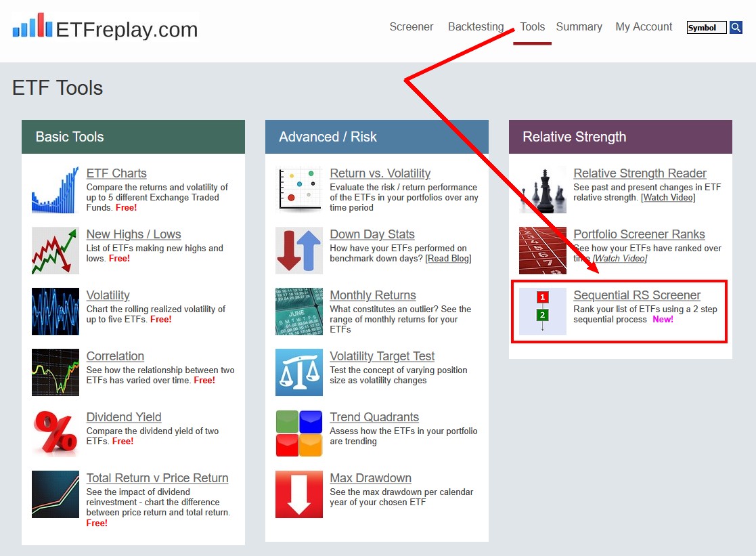Viewport: 756px width, 556px height.
Task: Click the Relative Strength panel header
Action: pyautogui.click(x=620, y=137)
